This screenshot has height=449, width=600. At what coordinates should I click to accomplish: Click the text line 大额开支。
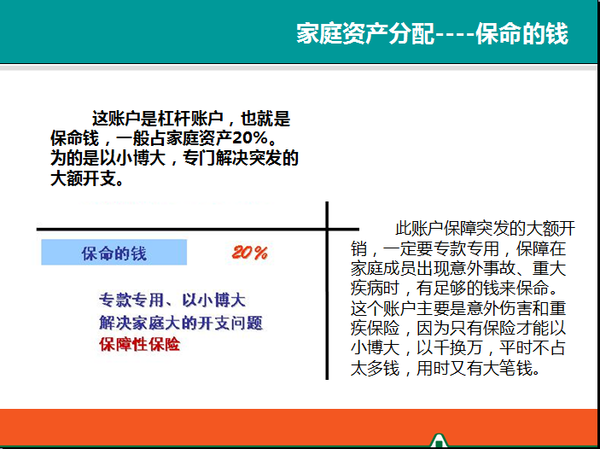click(88, 179)
